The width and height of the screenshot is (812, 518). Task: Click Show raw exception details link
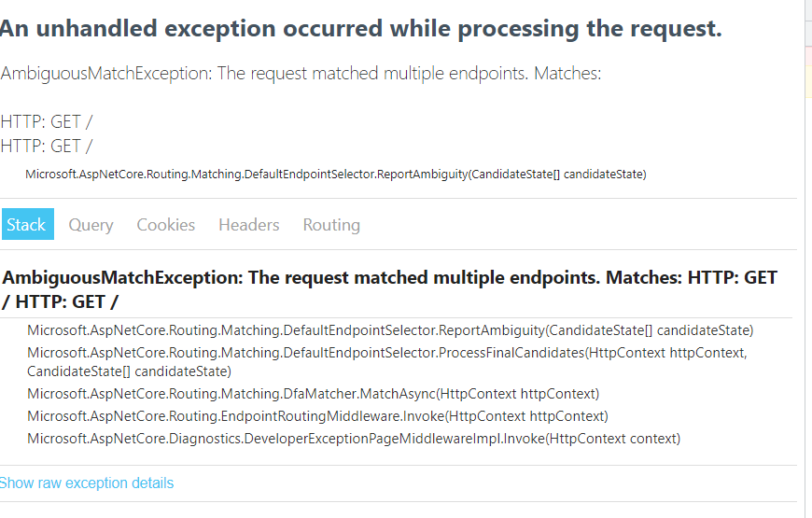[x=86, y=483]
